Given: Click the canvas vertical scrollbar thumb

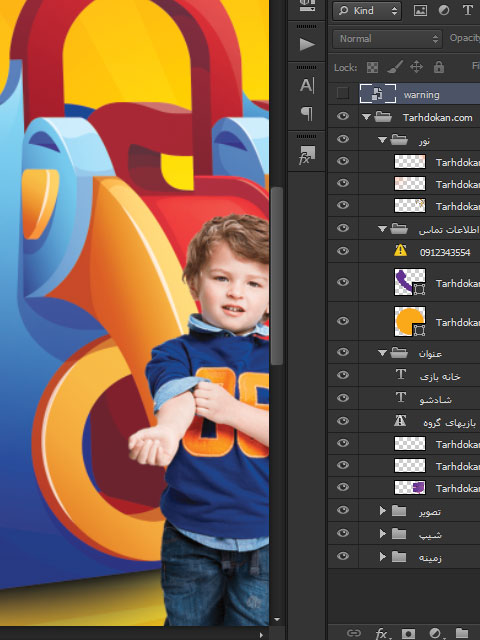Looking at the screenshot, I should point(277,276).
